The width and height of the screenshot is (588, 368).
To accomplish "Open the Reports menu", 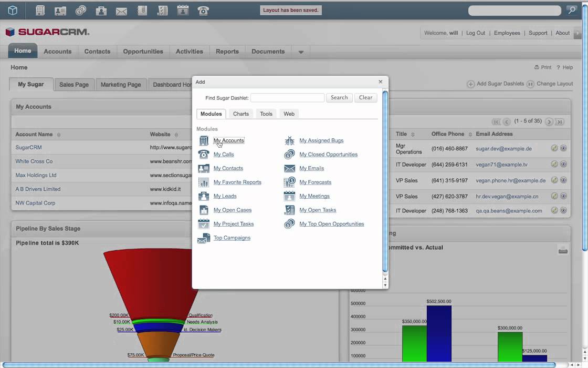I will pos(227,52).
